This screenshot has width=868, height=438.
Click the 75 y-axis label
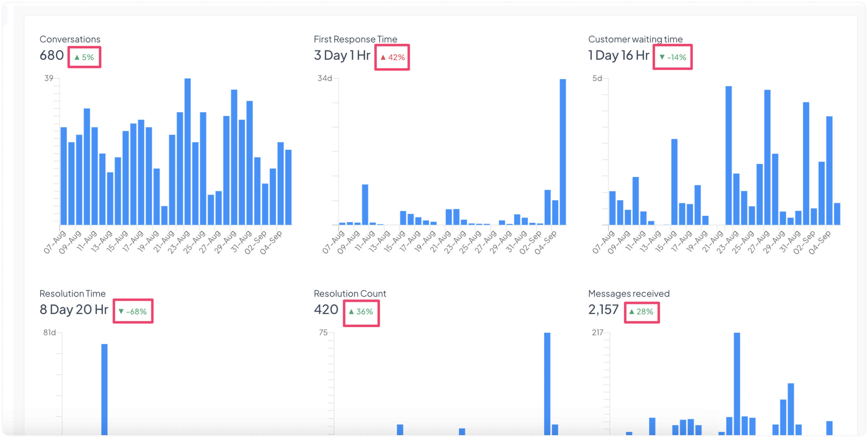pyautogui.click(x=323, y=333)
